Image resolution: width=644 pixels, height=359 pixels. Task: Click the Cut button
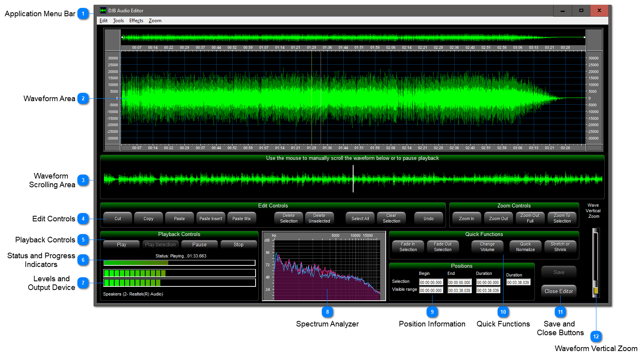(x=118, y=219)
